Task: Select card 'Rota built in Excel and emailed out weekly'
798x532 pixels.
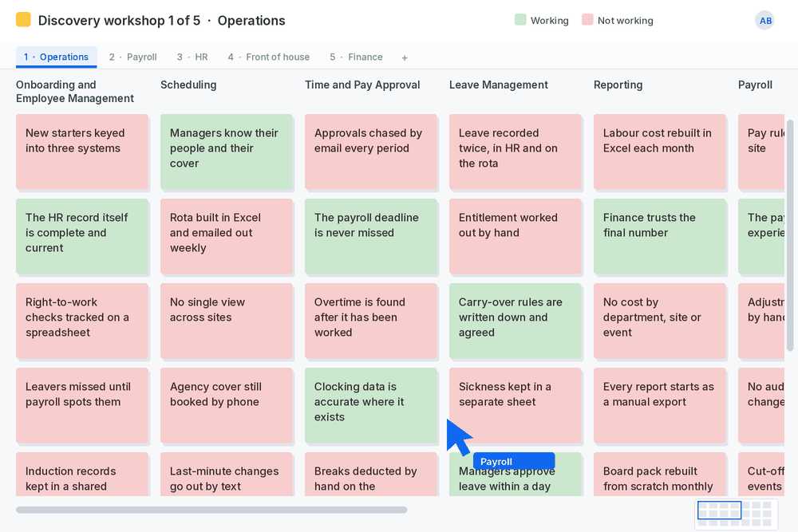Action: (x=227, y=236)
